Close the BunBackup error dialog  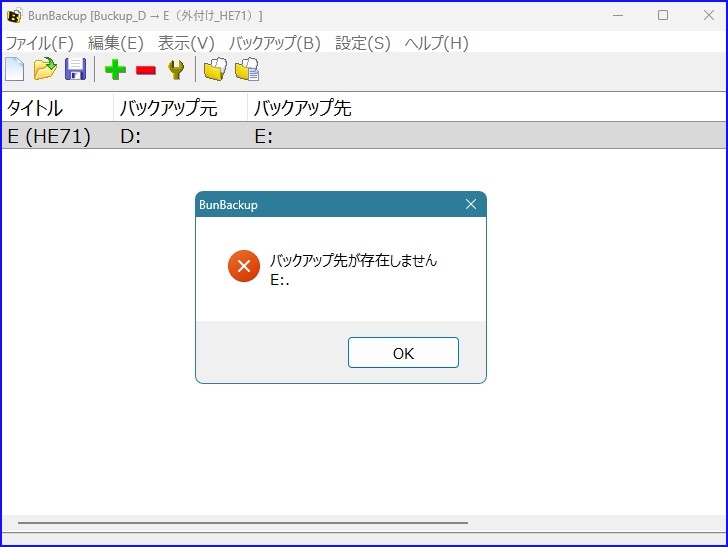click(x=471, y=204)
